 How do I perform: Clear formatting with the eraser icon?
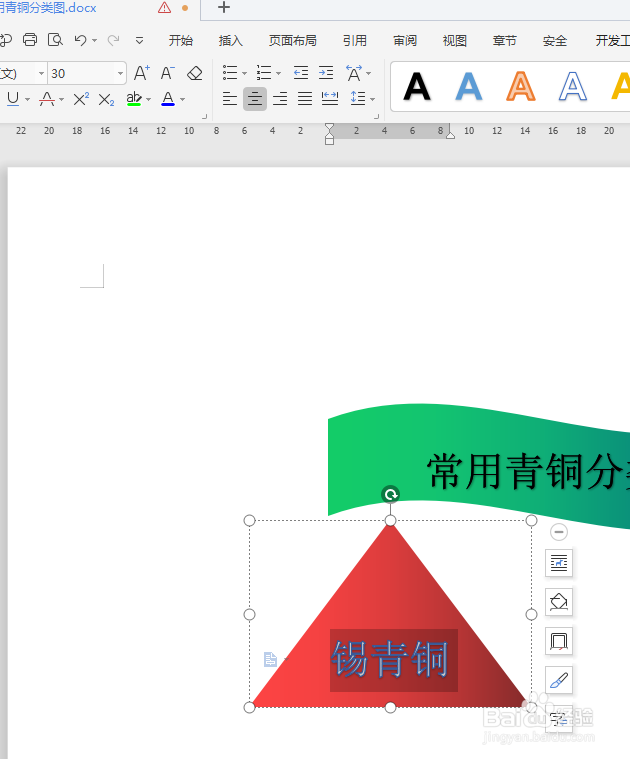[195, 73]
